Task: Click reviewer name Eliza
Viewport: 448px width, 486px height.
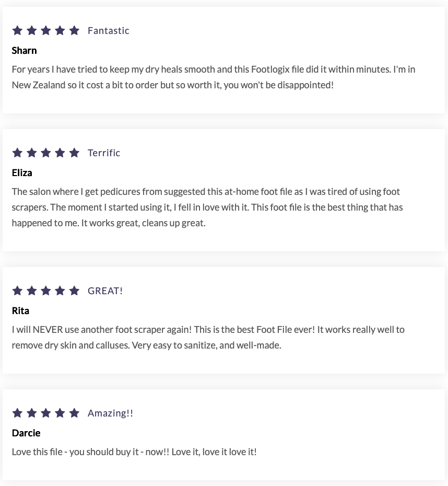Action: click(22, 173)
